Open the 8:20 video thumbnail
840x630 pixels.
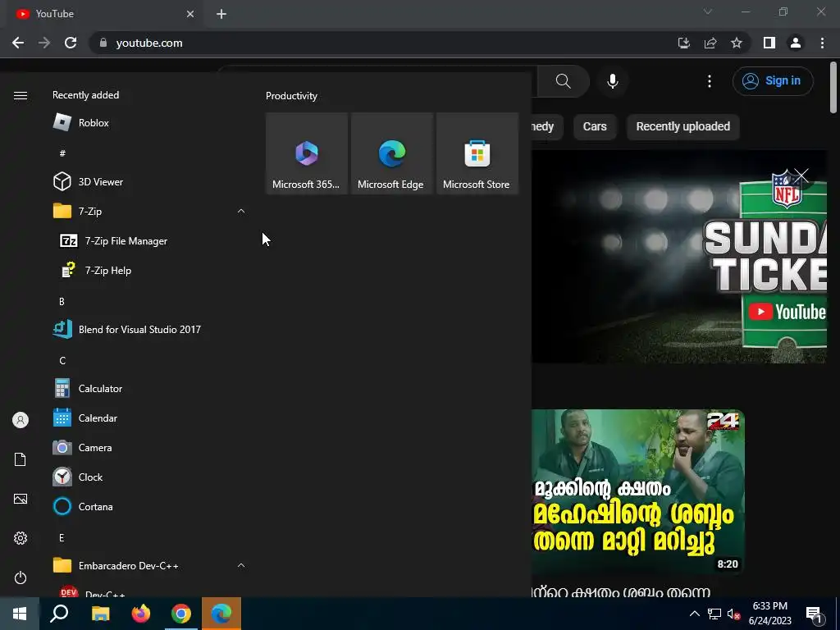pos(638,491)
